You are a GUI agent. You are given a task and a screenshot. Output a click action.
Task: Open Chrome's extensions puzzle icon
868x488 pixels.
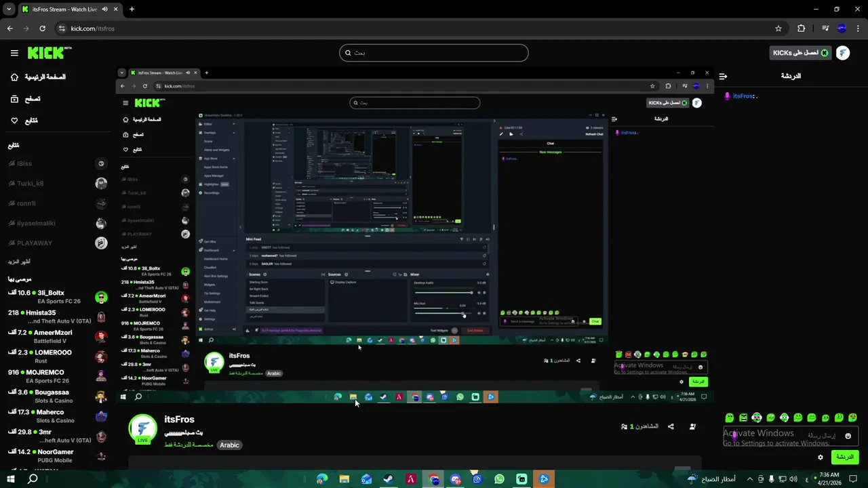(x=802, y=28)
